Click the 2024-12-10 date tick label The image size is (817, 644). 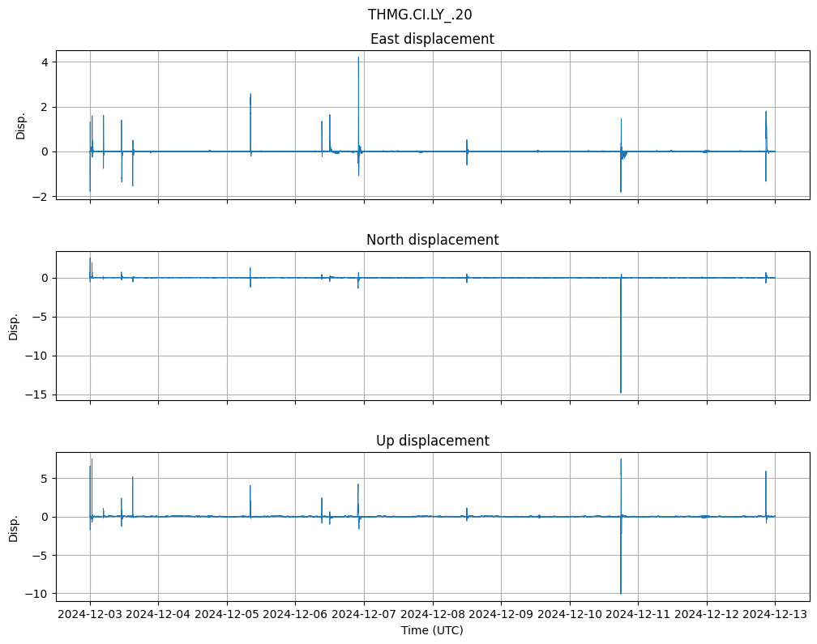coord(570,615)
